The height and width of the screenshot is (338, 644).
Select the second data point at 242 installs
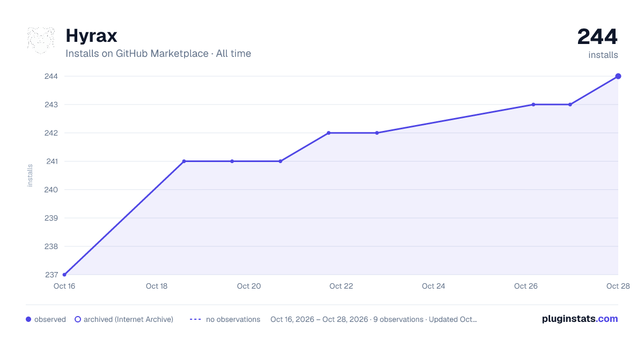point(377,133)
